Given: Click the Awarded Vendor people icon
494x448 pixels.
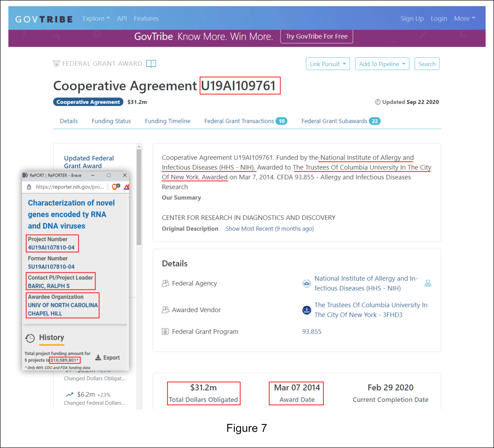Looking at the screenshot, I should [165, 310].
